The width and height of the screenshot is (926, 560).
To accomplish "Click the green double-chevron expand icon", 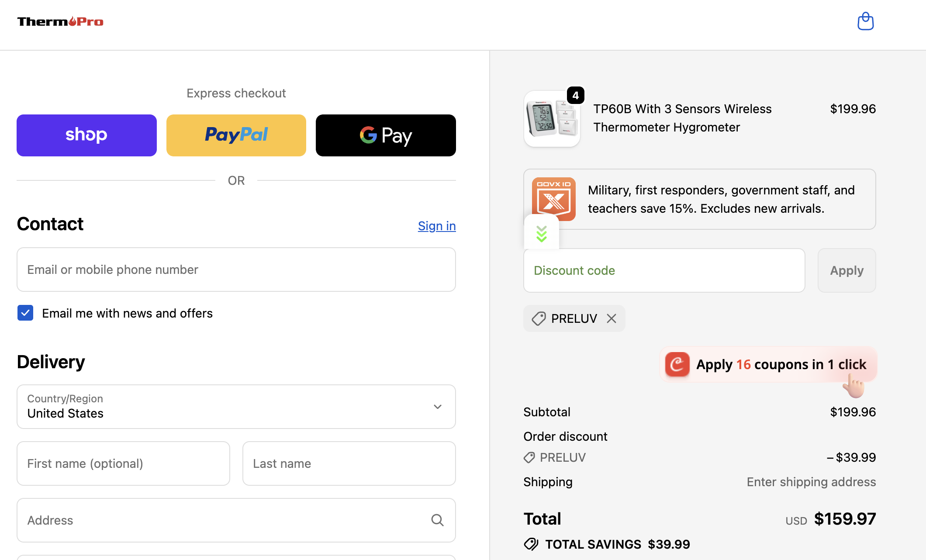I will 542,234.
